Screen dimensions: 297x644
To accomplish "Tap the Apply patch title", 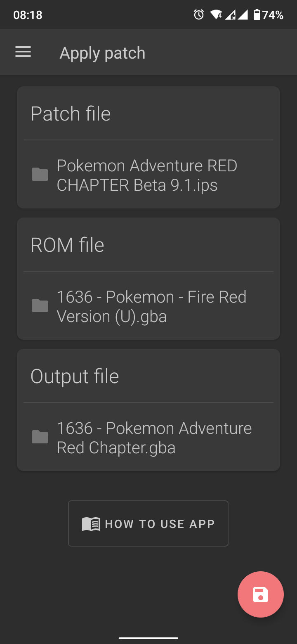I will coord(102,53).
